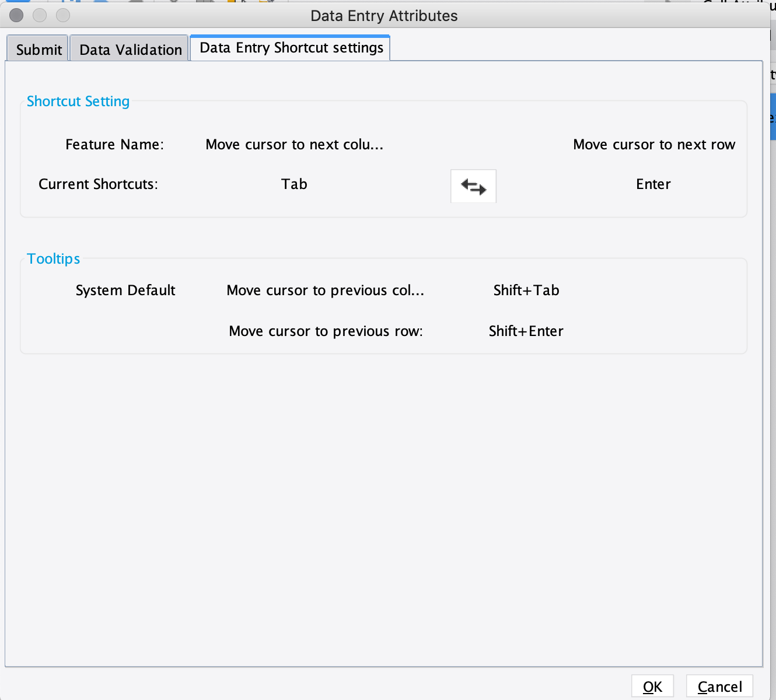
Task: Select the Shift+Tab tooltip shortcut
Action: 526,290
